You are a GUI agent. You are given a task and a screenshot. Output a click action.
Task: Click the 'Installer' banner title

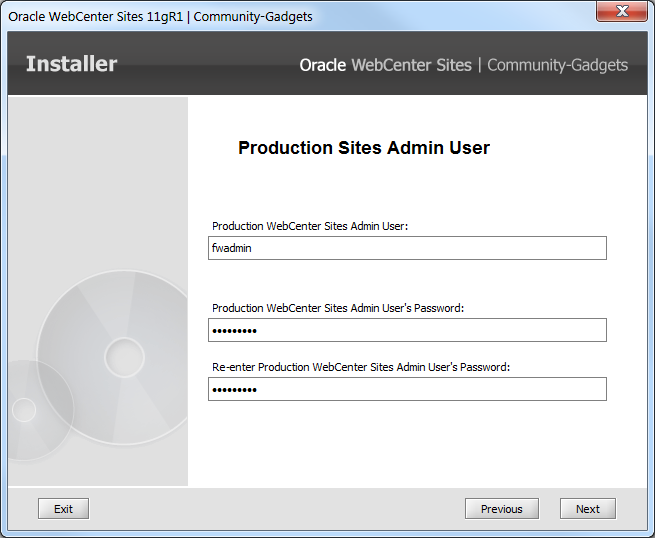pyautogui.click(x=71, y=64)
